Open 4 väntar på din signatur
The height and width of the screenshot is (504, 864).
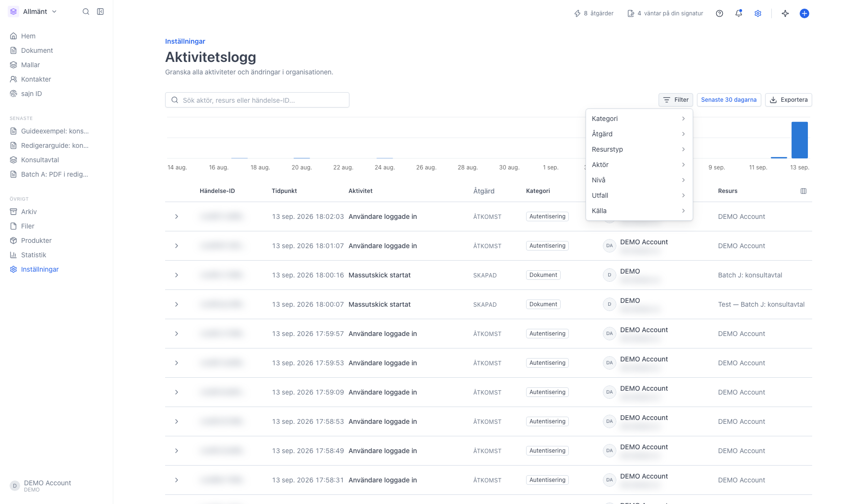[x=665, y=13]
